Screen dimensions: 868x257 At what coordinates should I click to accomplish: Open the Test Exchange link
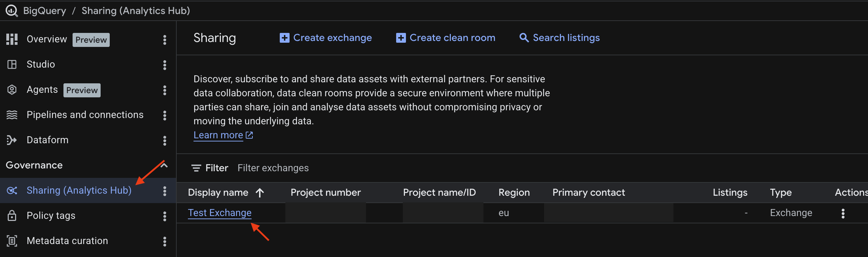220,213
